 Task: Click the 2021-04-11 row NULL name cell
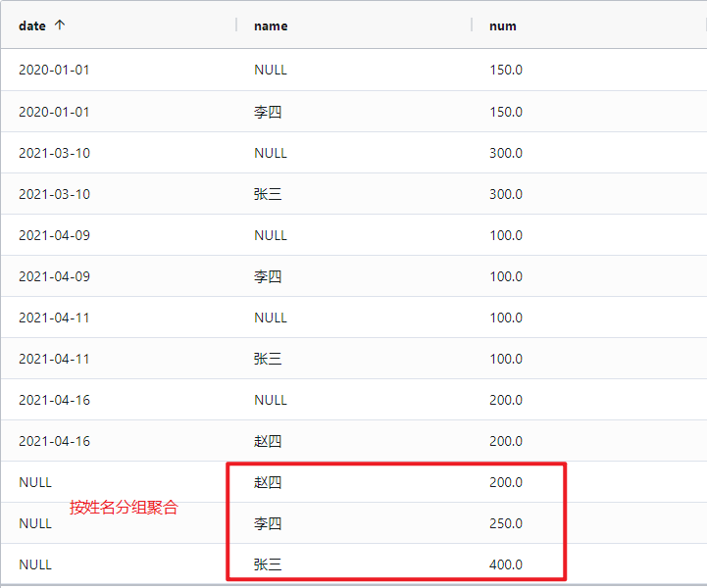[271, 318]
